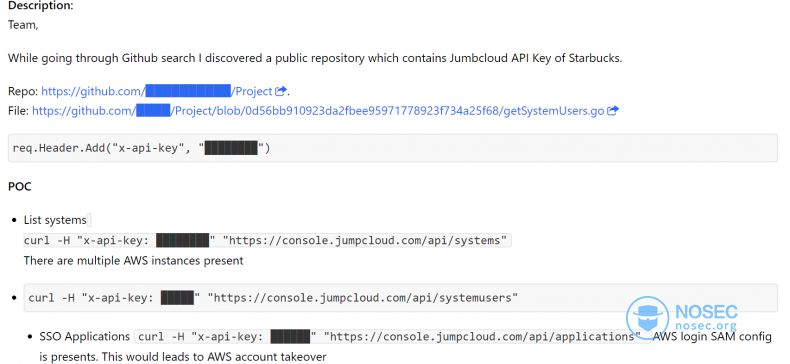Click the 'File:' label
The height and width of the screenshot is (364, 790).
(x=19, y=111)
